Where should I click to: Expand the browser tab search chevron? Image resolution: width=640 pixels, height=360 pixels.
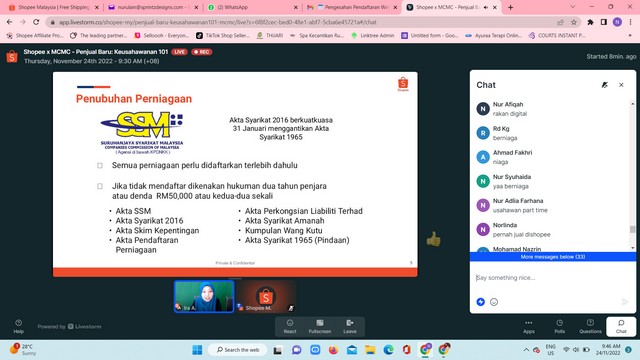[x=573, y=7]
